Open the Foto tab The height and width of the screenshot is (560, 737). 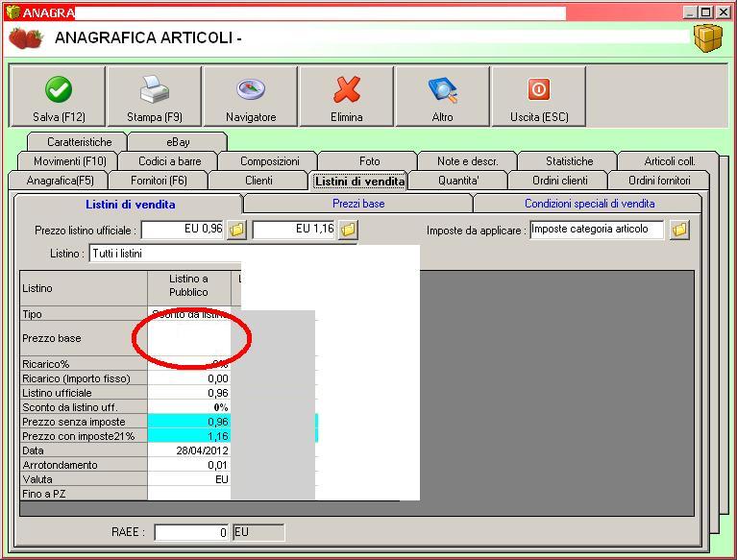tap(369, 161)
